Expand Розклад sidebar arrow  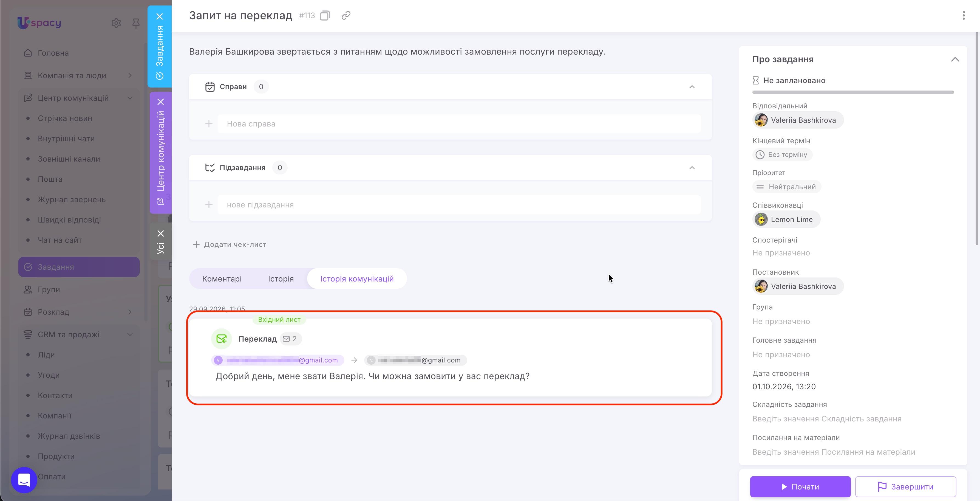tap(130, 312)
